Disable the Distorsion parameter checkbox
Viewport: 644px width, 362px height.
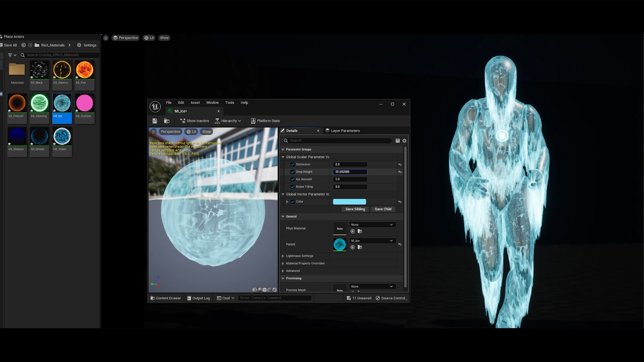click(x=293, y=164)
